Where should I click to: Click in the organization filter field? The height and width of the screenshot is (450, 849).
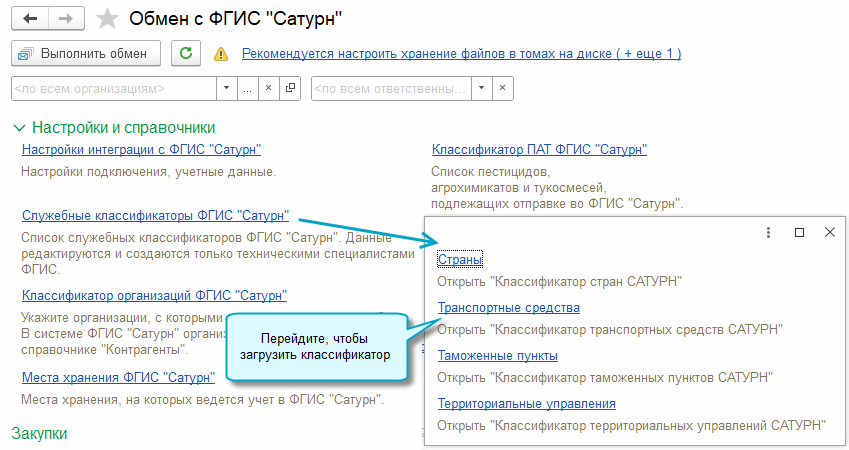(x=112, y=88)
